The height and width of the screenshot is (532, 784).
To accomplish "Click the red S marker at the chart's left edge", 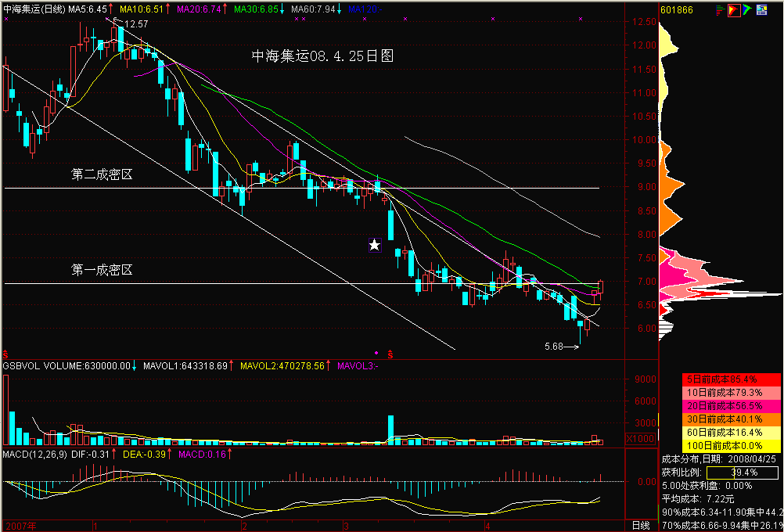I will 5,354.
